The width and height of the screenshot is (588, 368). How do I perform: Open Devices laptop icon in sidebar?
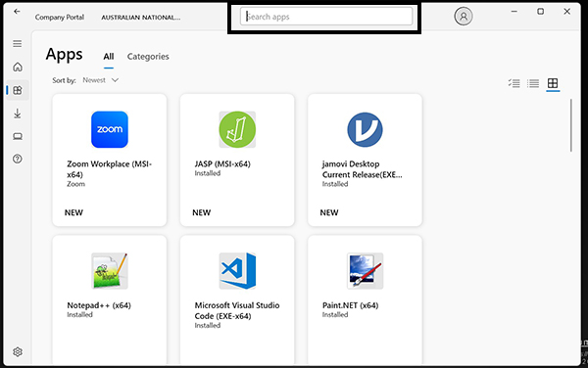point(18,136)
